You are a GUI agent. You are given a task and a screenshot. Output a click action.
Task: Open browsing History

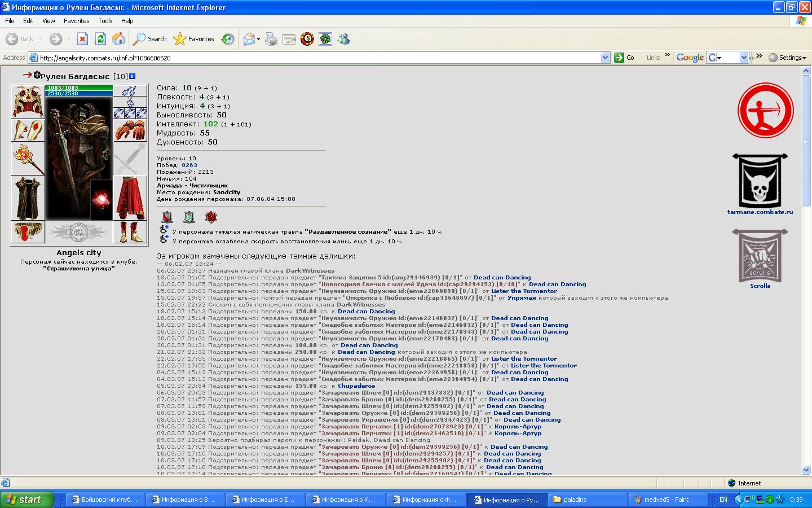[x=228, y=39]
